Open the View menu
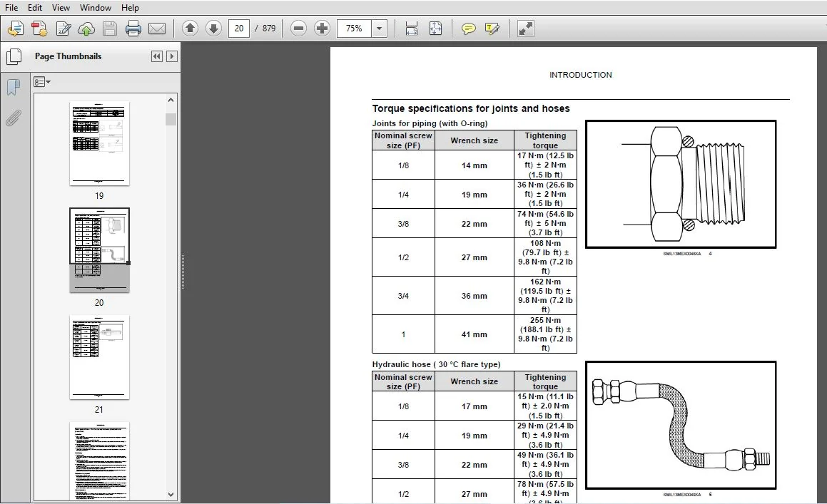This screenshot has width=827, height=504. pos(61,7)
